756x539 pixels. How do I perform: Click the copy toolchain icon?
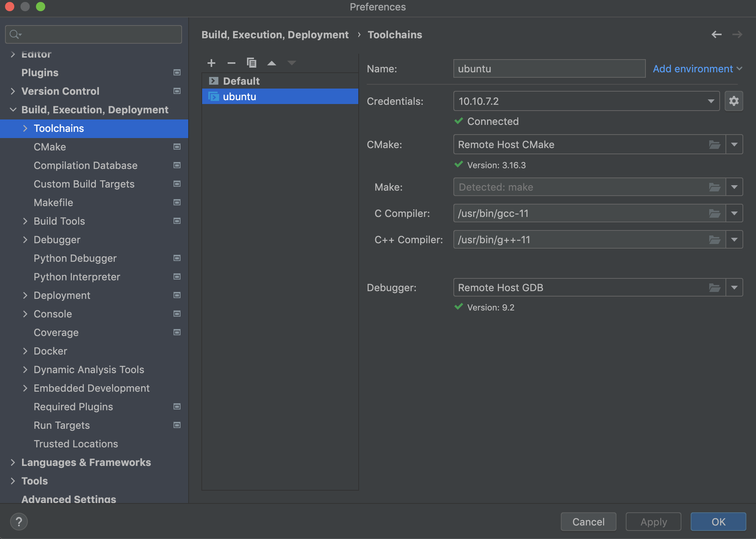coord(252,63)
